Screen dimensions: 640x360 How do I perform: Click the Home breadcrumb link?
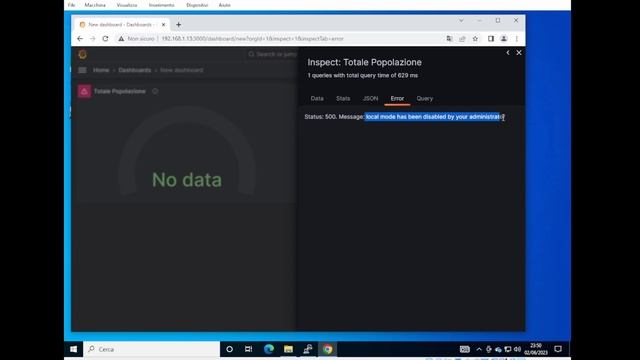point(101,70)
